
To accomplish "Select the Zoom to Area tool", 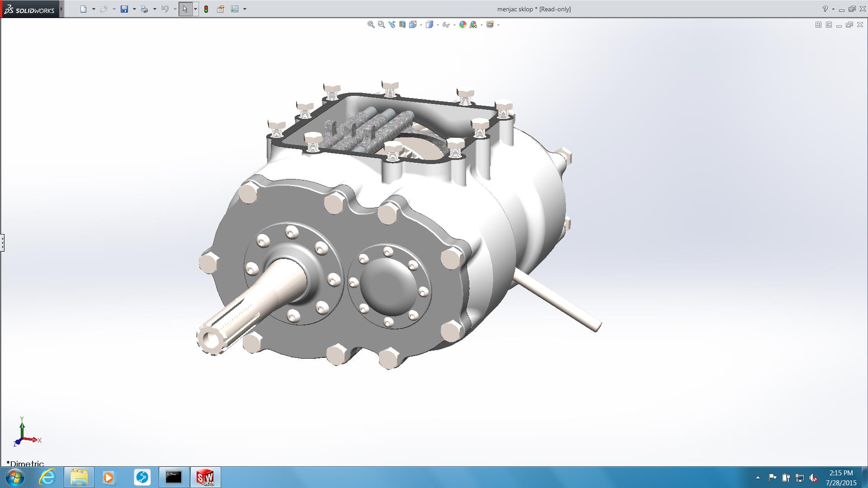I will click(381, 25).
